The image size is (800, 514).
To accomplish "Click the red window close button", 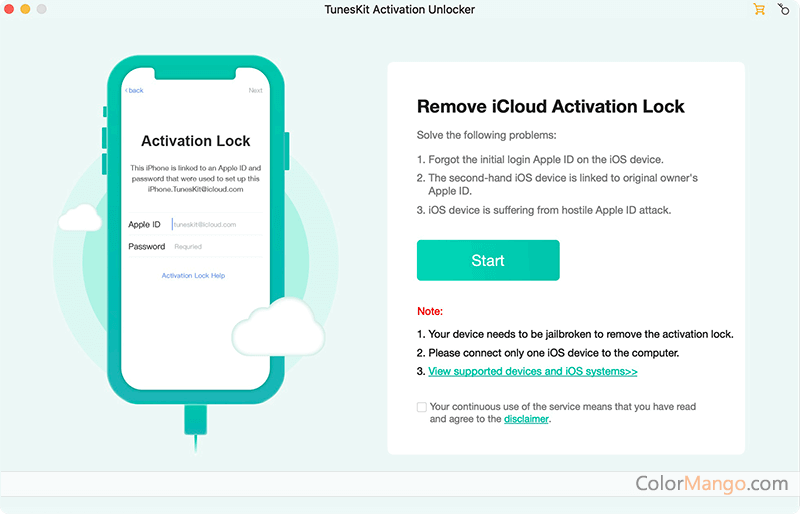I will point(9,9).
